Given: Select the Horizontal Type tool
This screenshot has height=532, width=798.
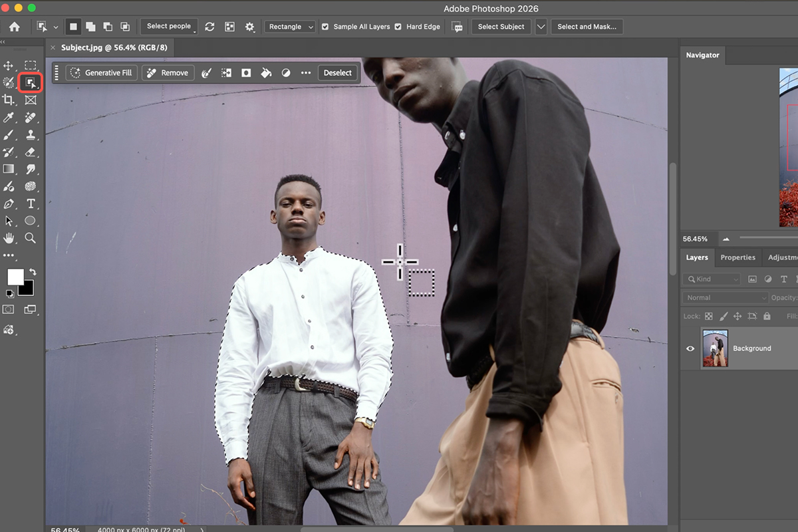Looking at the screenshot, I should pos(30,203).
